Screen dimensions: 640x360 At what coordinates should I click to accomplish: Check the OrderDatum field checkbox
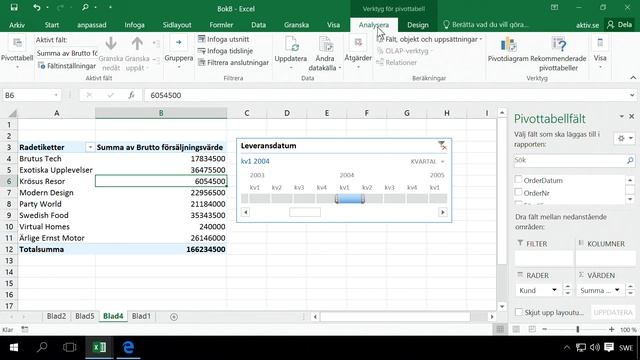(x=518, y=179)
